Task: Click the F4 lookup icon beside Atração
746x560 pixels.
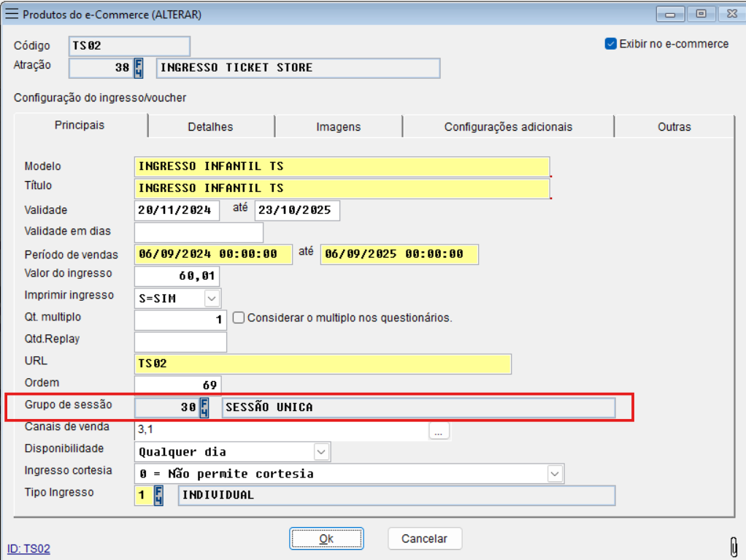Action: 139,68
